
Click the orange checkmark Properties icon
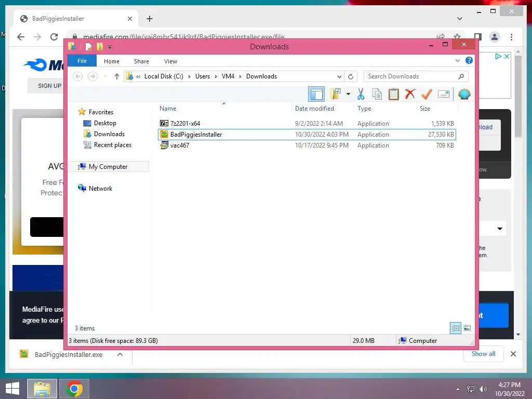coord(427,94)
